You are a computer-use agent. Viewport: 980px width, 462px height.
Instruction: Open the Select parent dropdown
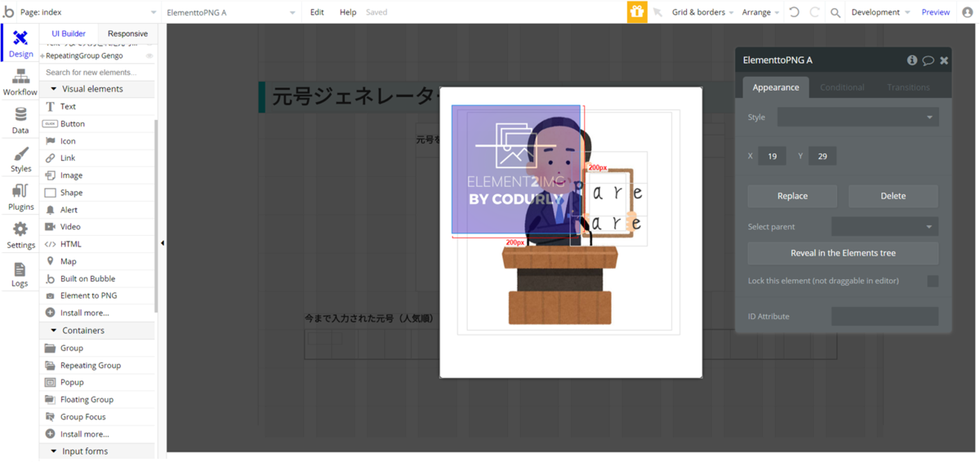point(884,227)
